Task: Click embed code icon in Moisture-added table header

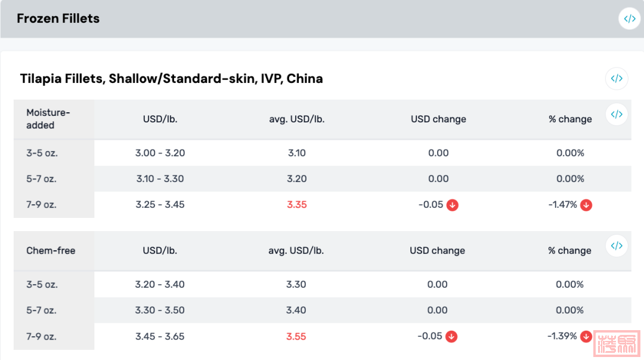Action: click(x=617, y=114)
